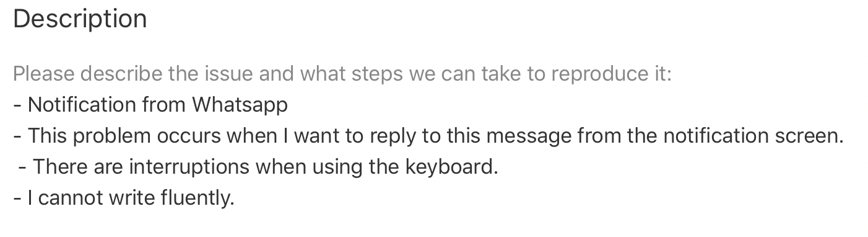Click the word 'Whatsapp' in the description
Viewport: 868px width, 237px height.
tap(240, 105)
